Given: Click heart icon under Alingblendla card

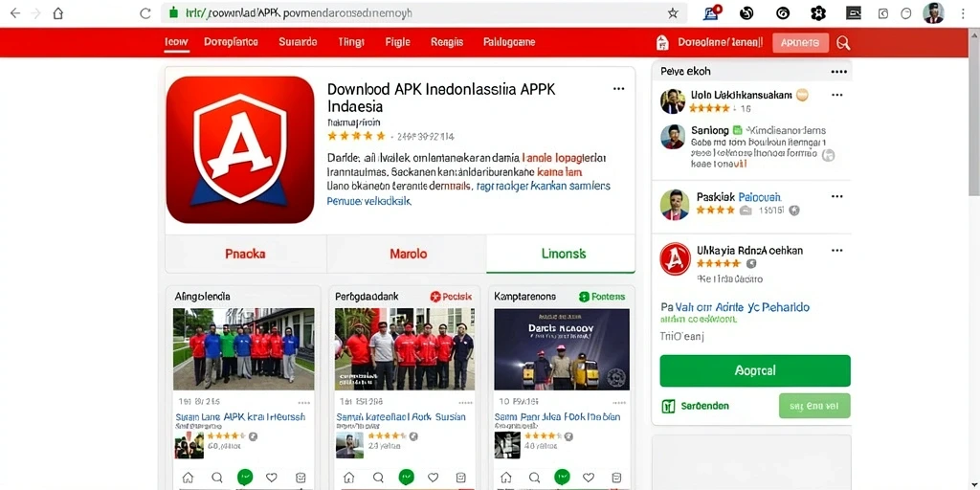Looking at the screenshot, I should [271, 478].
